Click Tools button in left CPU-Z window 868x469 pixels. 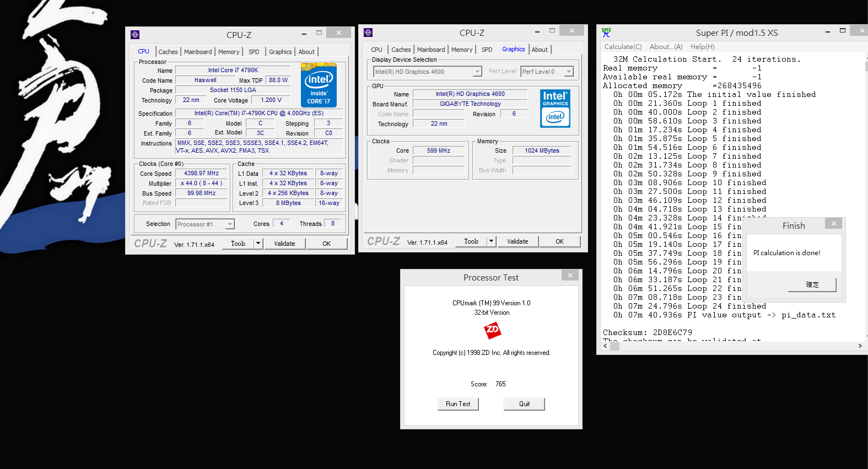[x=238, y=244]
